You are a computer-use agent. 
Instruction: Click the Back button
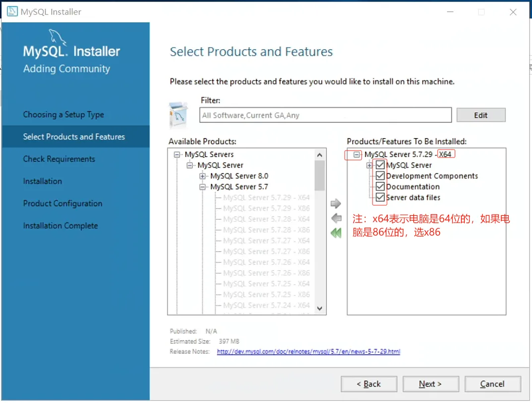pyautogui.click(x=369, y=384)
